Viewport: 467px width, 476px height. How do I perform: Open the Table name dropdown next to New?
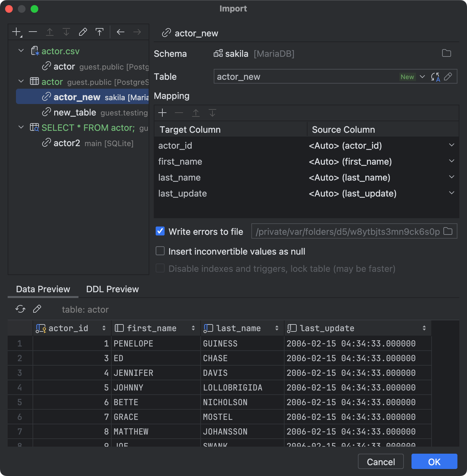(422, 76)
